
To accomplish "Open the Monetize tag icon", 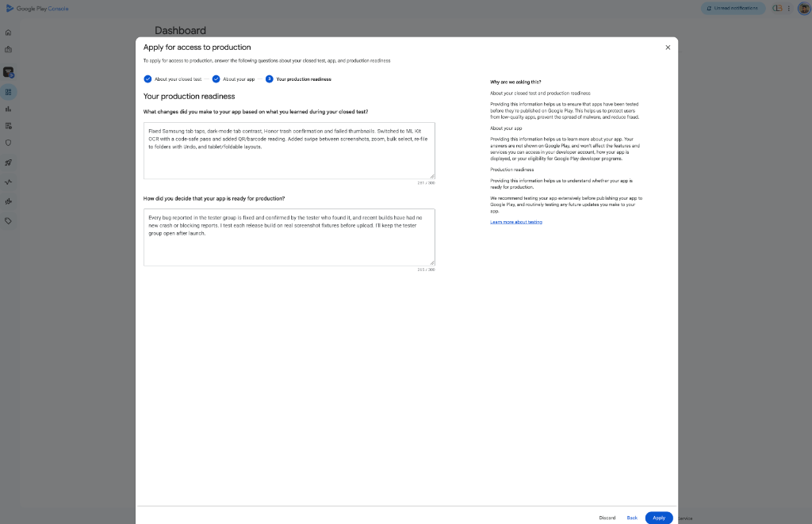I will point(8,221).
